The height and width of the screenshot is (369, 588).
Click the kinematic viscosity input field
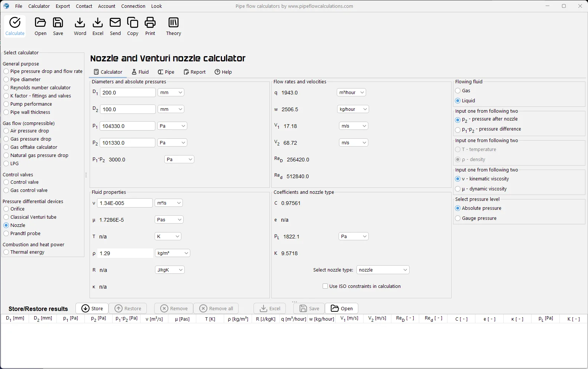pos(125,203)
